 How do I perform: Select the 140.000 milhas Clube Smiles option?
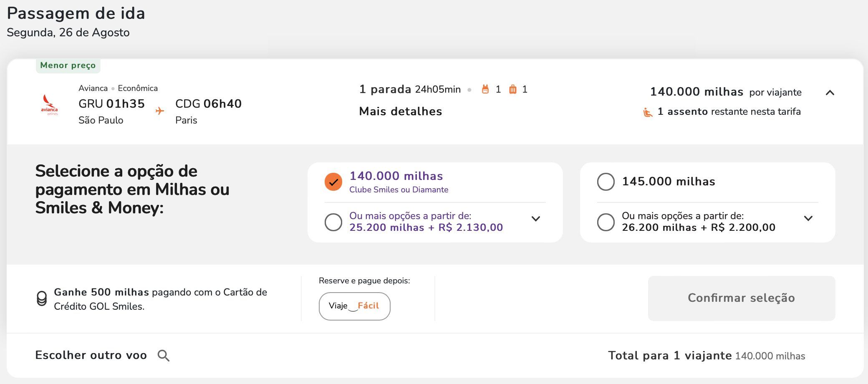click(333, 182)
